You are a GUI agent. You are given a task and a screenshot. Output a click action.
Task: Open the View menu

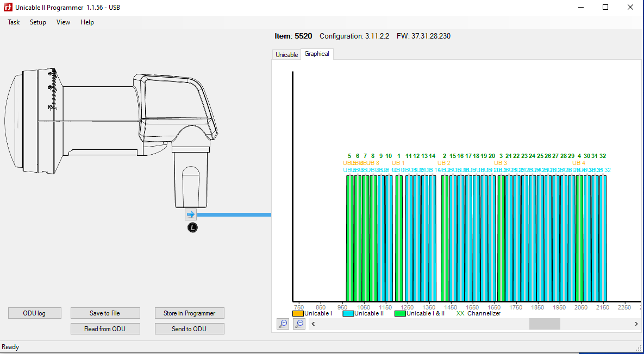(x=63, y=22)
